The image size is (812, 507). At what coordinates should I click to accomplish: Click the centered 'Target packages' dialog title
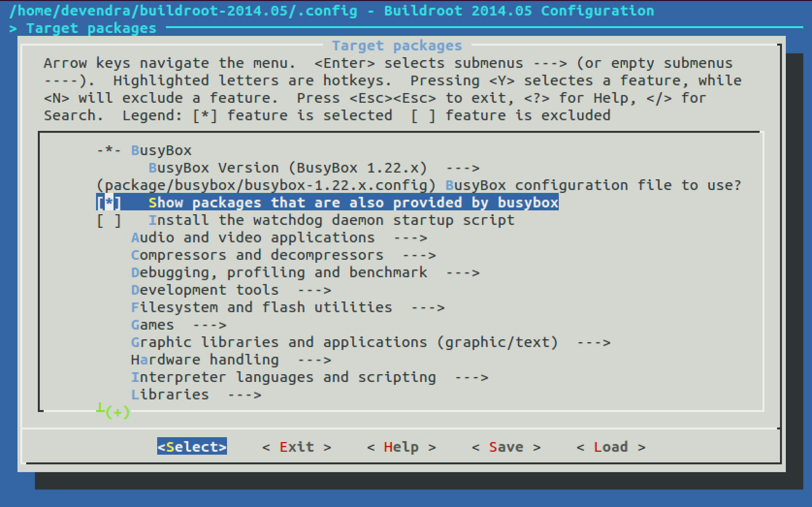tap(397, 46)
